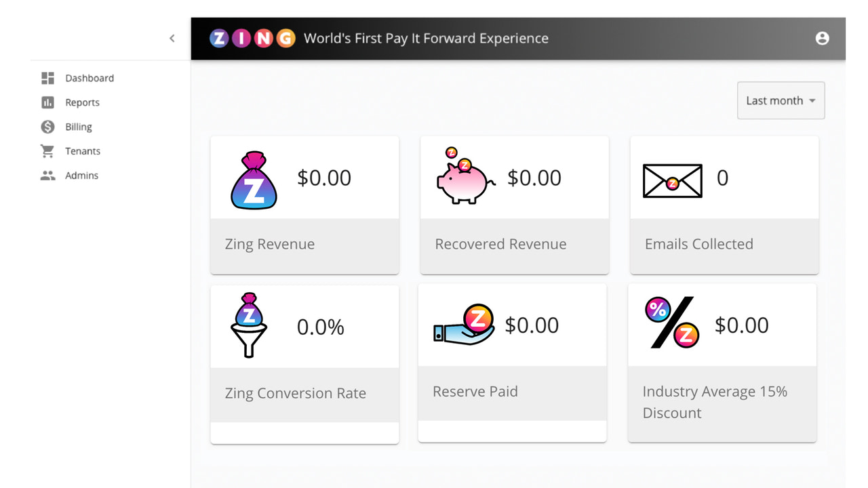Open the Reports menu item
This screenshot has width=868, height=488.
tap(82, 102)
